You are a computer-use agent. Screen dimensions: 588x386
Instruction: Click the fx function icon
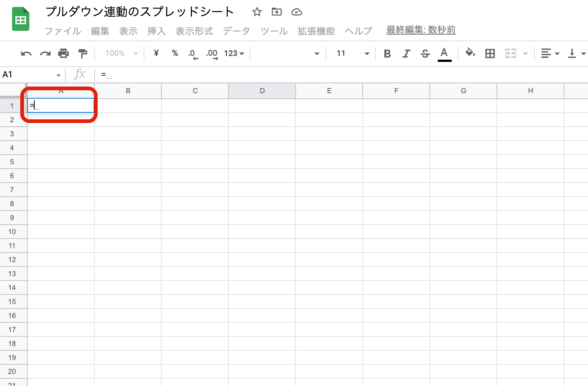80,74
